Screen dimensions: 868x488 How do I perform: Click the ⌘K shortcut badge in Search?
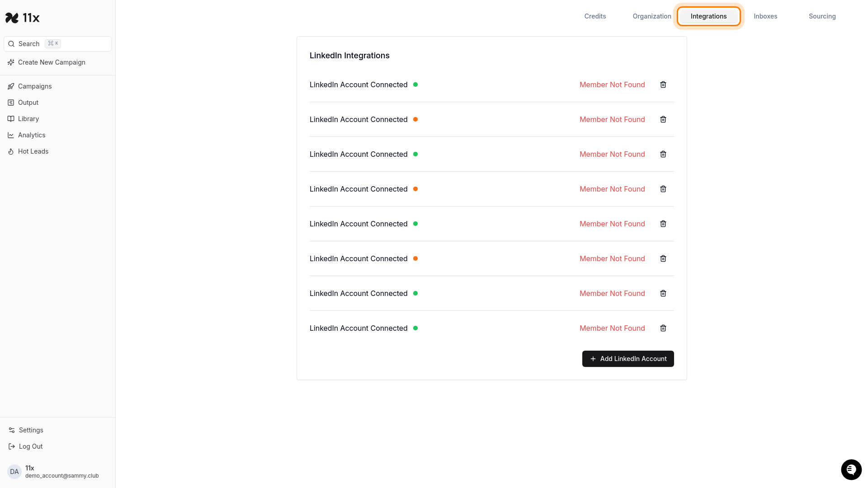53,43
